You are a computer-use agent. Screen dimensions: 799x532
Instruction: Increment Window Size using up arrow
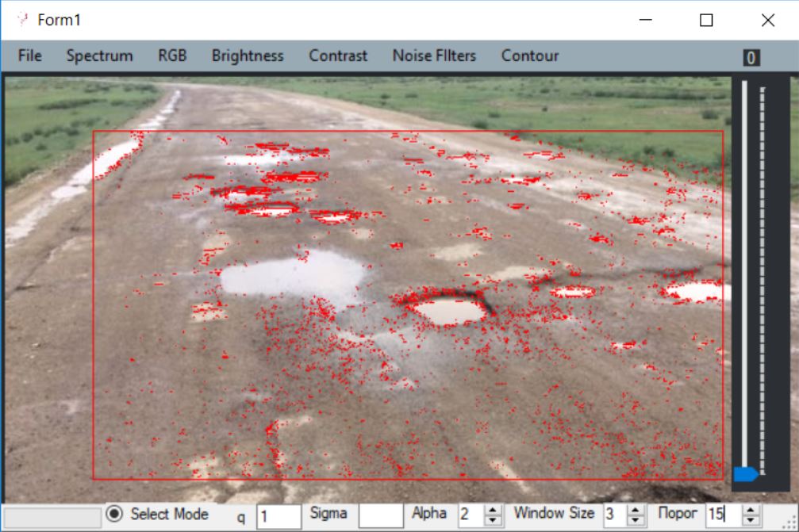click(635, 510)
